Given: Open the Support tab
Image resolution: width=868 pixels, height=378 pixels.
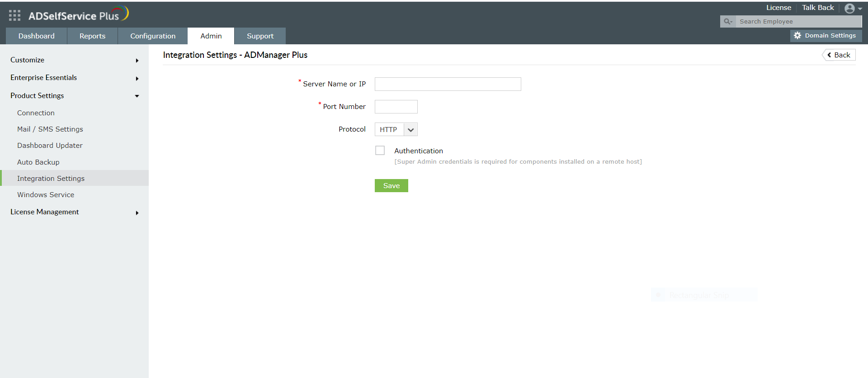Looking at the screenshot, I should click(x=260, y=36).
